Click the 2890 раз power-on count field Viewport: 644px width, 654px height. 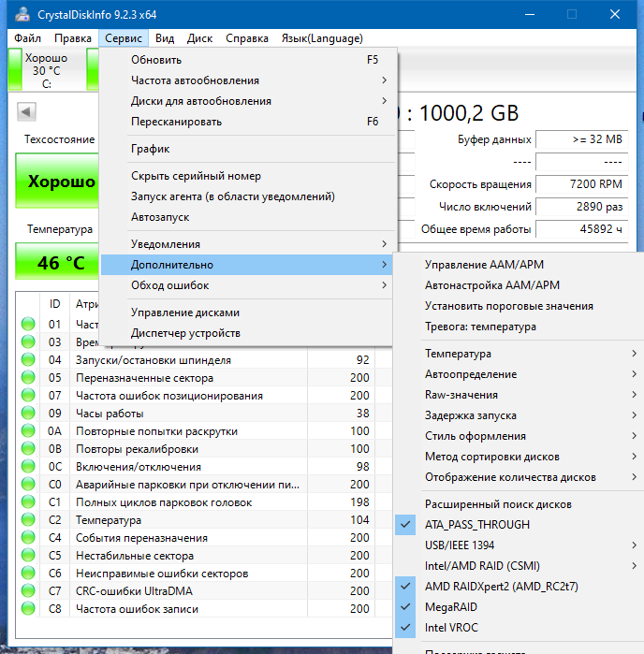pyautogui.click(x=582, y=207)
